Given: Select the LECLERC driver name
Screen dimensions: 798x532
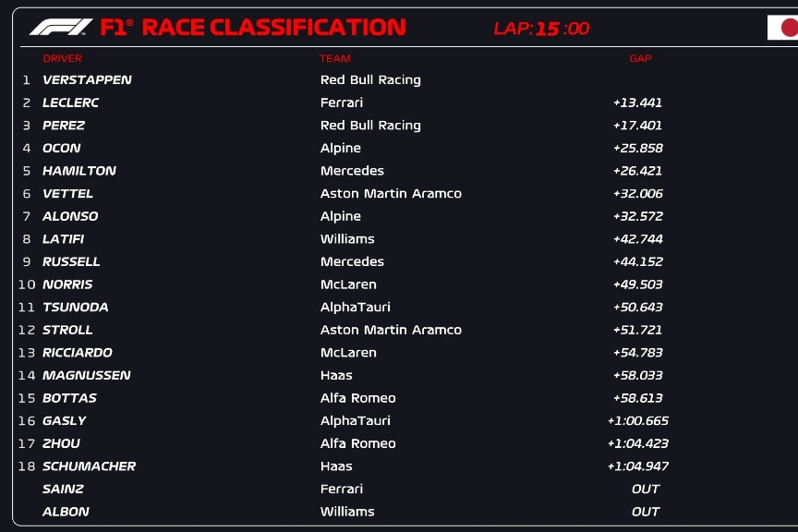Looking at the screenshot, I should (x=70, y=103).
